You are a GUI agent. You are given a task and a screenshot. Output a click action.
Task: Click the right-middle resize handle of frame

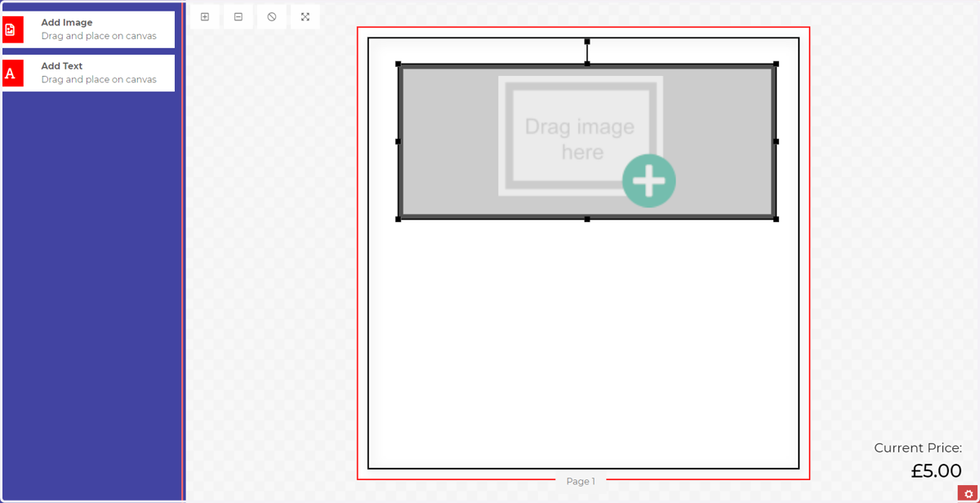click(x=776, y=141)
